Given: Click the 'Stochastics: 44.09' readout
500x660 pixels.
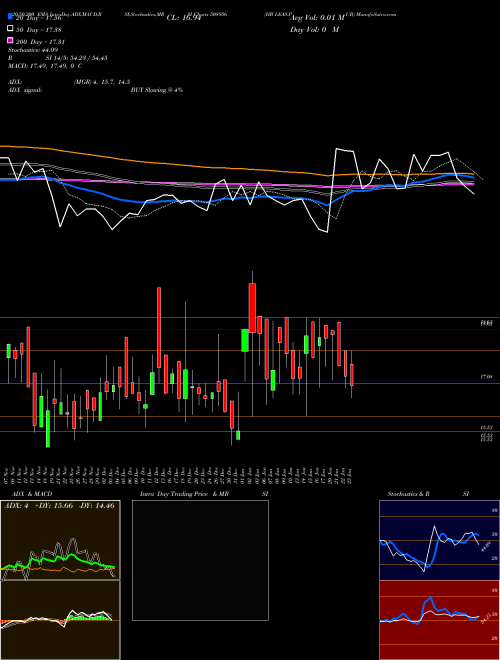Looking at the screenshot, I should (33, 50).
